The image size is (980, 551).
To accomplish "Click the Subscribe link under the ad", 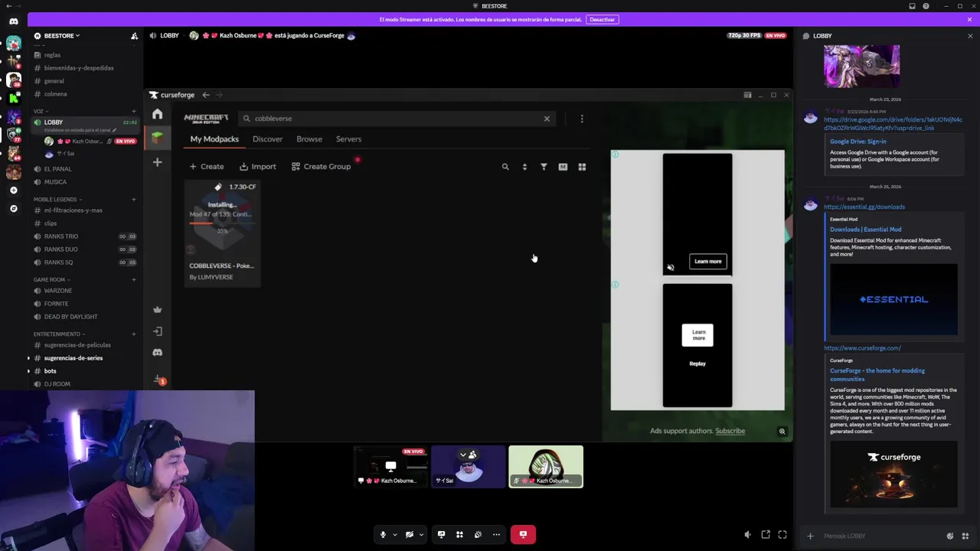I will click(x=730, y=432).
